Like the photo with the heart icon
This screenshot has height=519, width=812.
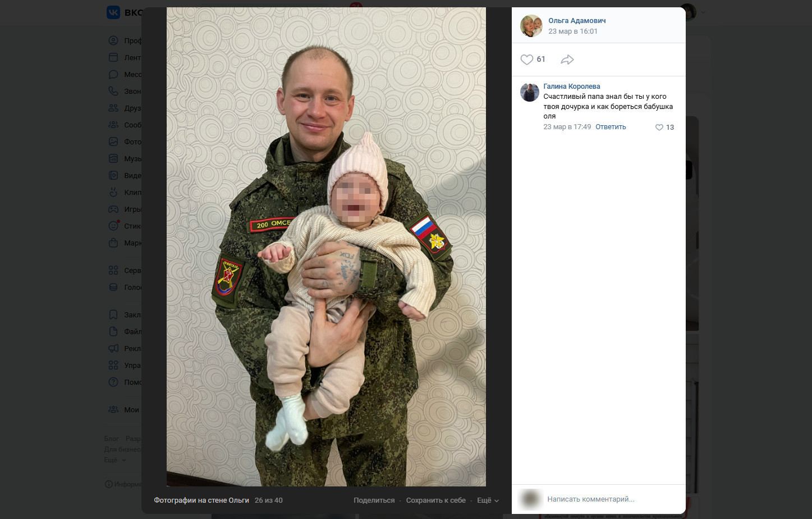pos(526,60)
